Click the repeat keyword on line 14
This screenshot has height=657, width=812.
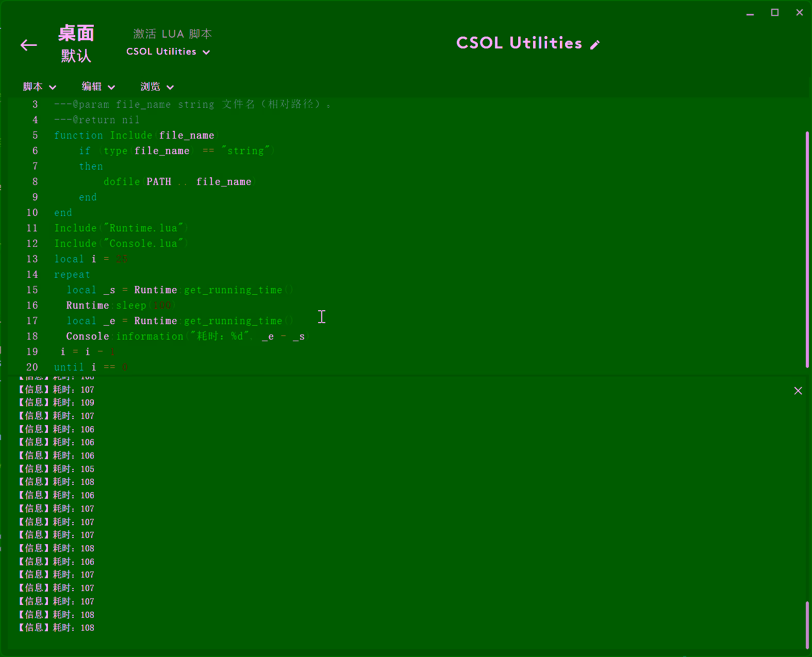point(72,275)
